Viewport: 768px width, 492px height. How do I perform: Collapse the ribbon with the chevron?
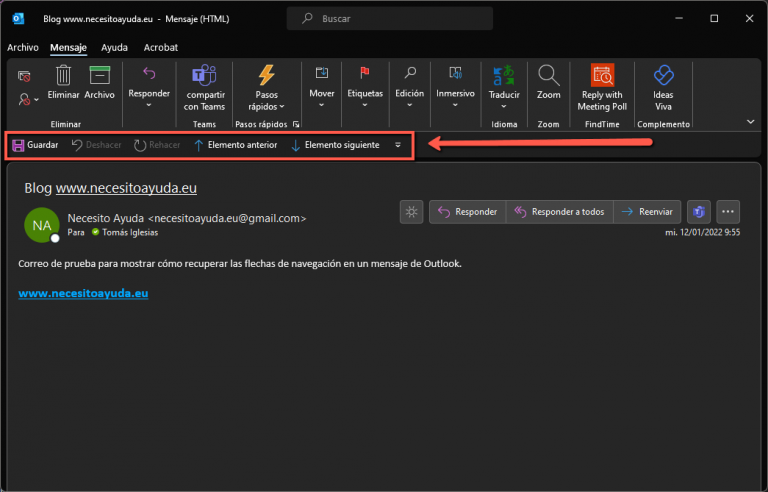click(x=750, y=122)
